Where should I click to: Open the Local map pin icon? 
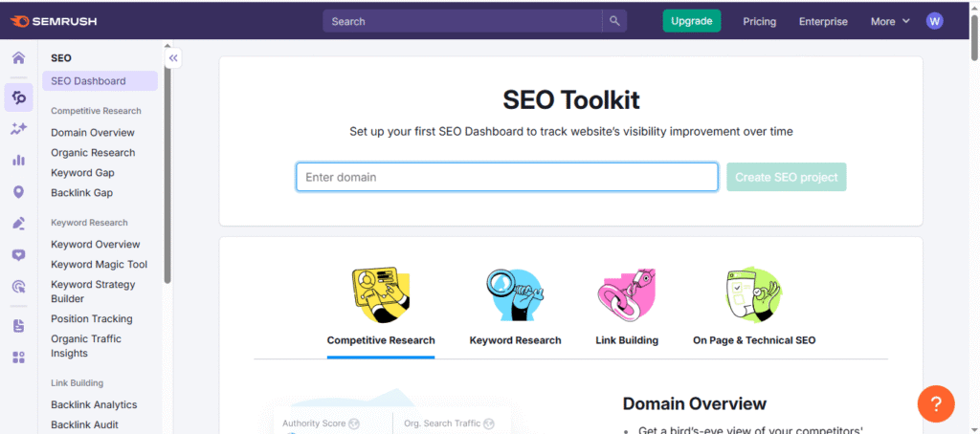coord(19,192)
